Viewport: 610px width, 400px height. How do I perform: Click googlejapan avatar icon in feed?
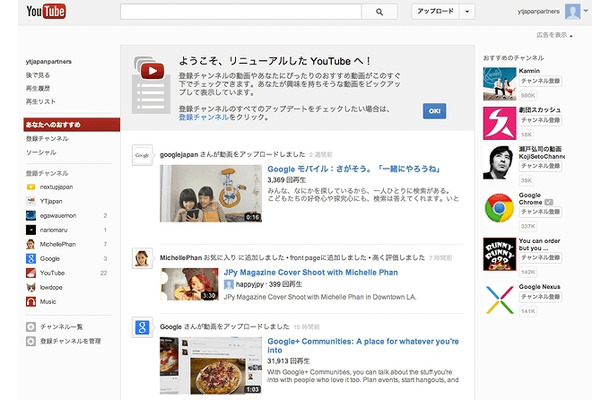(142, 155)
